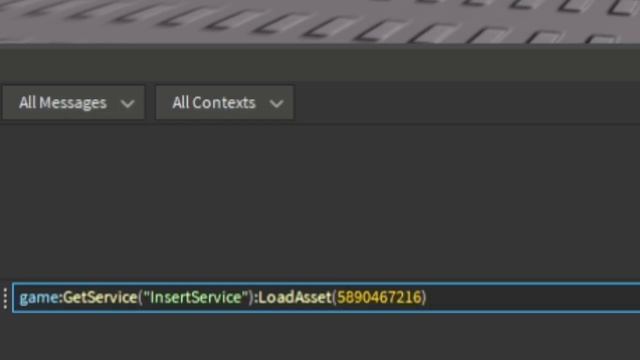Open the All Messages filter dropdown

tap(74, 103)
